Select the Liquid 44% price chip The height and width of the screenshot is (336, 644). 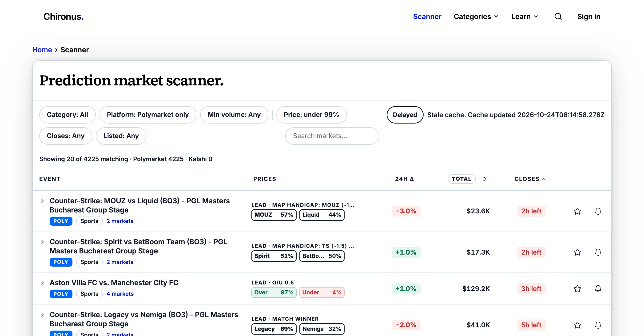pyautogui.click(x=322, y=215)
